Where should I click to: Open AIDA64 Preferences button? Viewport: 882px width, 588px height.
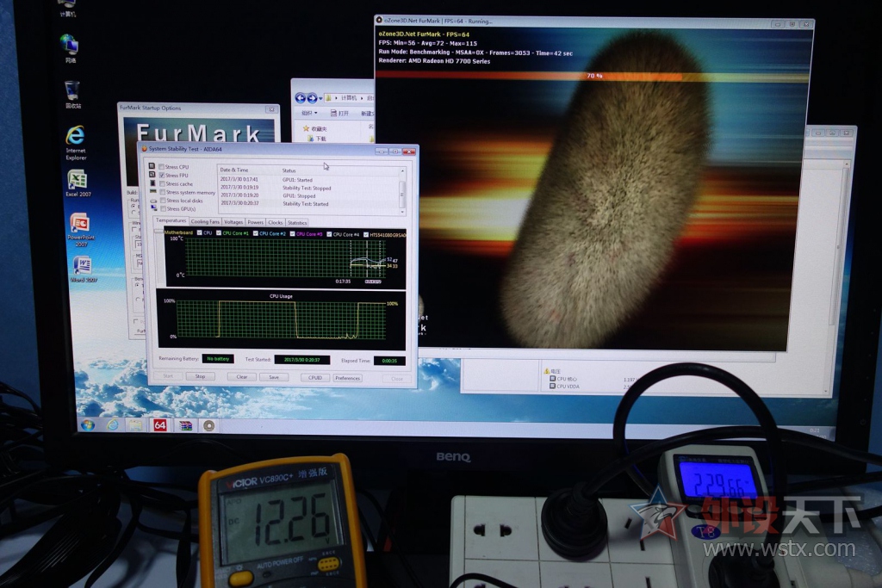(348, 378)
